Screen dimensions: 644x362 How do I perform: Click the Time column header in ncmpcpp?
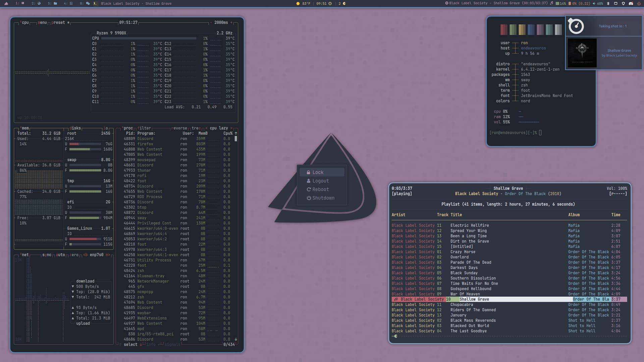(616, 215)
